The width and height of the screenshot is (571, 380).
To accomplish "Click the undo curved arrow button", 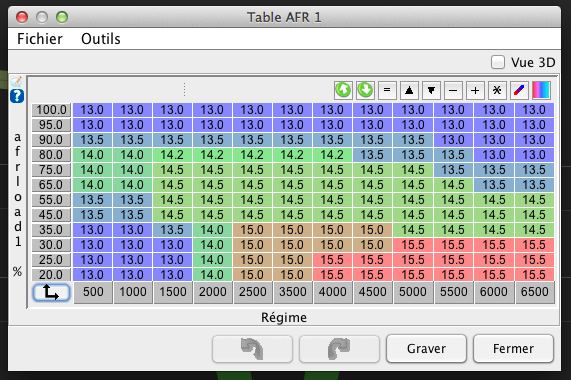I will click(252, 349).
